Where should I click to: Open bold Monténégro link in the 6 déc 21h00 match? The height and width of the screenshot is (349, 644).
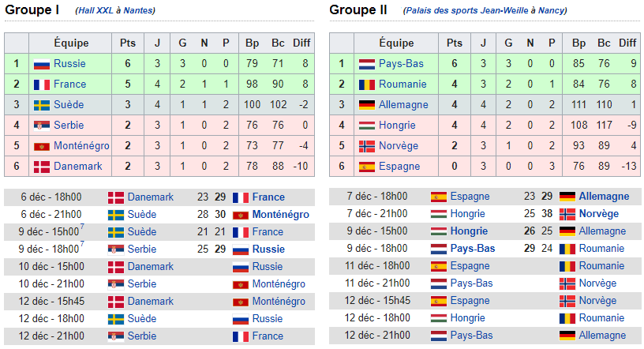[x=280, y=215]
